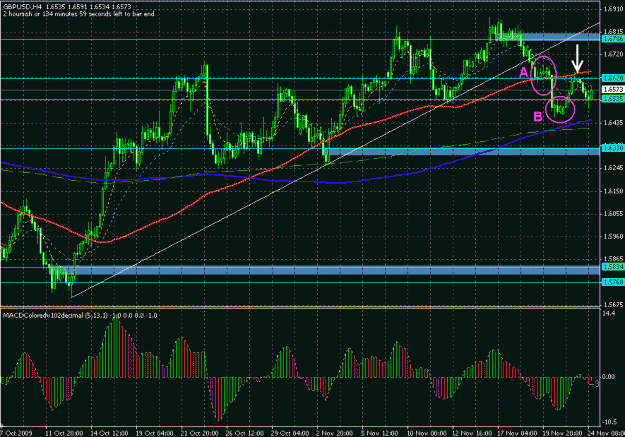Select the 1.6720 price axis label
Screen dimensions: 625x437
pyautogui.click(x=613, y=54)
